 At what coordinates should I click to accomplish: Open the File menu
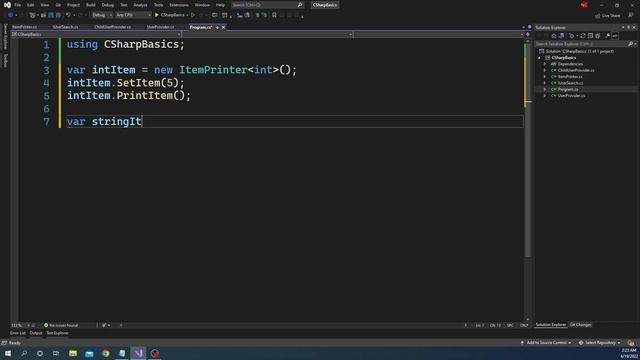pos(18,5)
